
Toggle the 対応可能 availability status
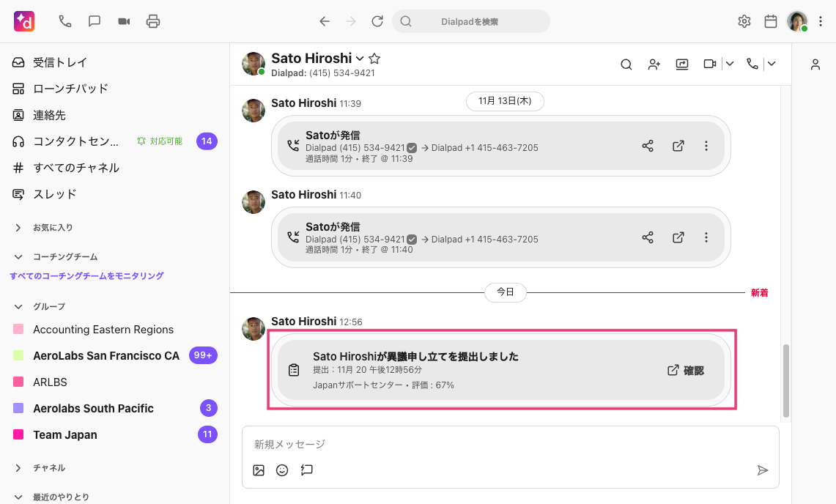pos(160,141)
